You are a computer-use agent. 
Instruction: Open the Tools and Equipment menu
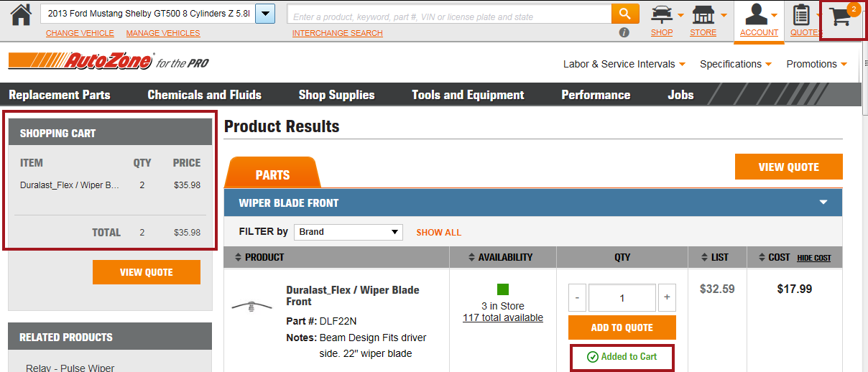(x=468, y=95)
